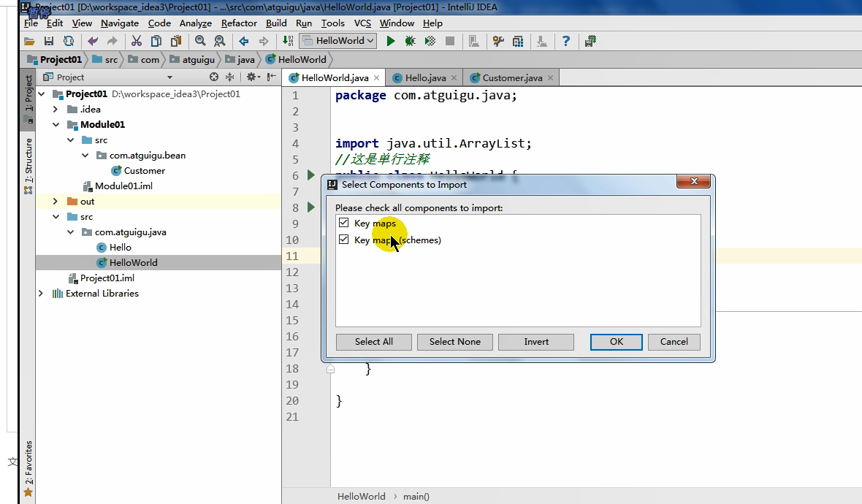Screen dimensions: 862x504
Task: Collapse com.atguigu.java package
Action: [70, 232]
